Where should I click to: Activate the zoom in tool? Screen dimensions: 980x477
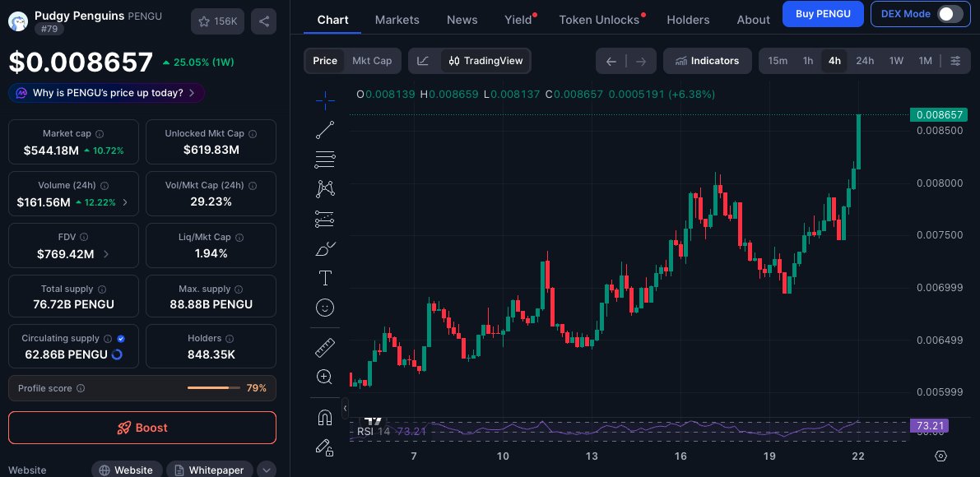[x=324, y=377]
